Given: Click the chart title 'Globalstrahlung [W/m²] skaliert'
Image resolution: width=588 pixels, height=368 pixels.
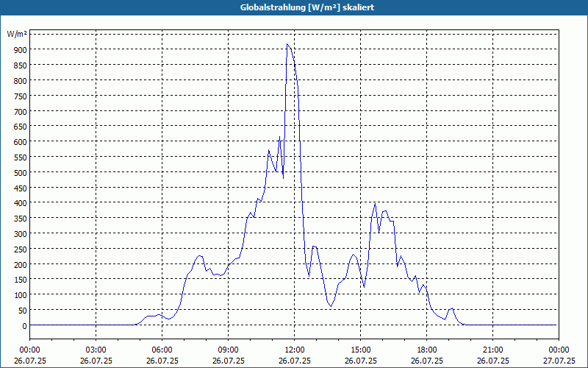Looking at the screenshot, I should pyautogui.click(x=307, y=7).
